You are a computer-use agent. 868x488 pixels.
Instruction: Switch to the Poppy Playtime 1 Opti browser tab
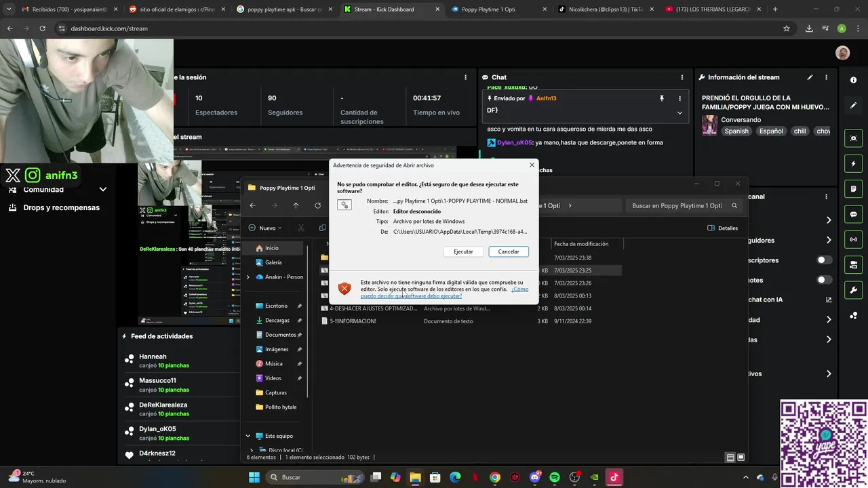[497, 9]
